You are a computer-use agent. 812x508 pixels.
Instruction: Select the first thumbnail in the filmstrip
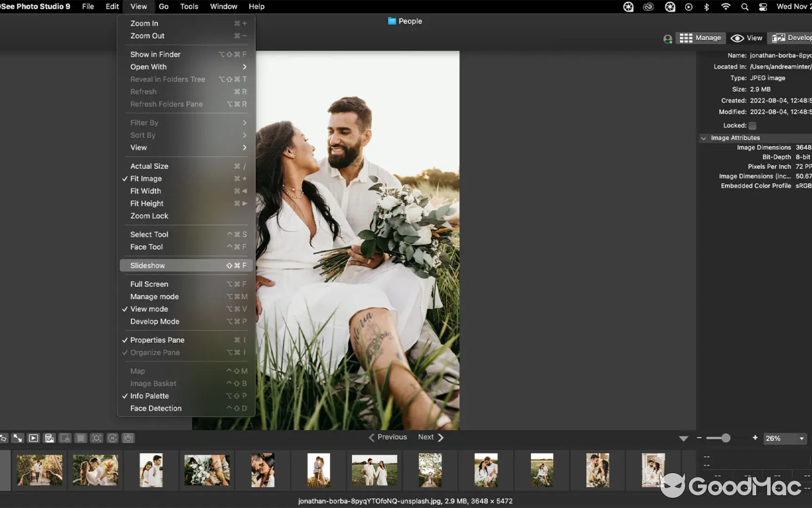point(39,470)
